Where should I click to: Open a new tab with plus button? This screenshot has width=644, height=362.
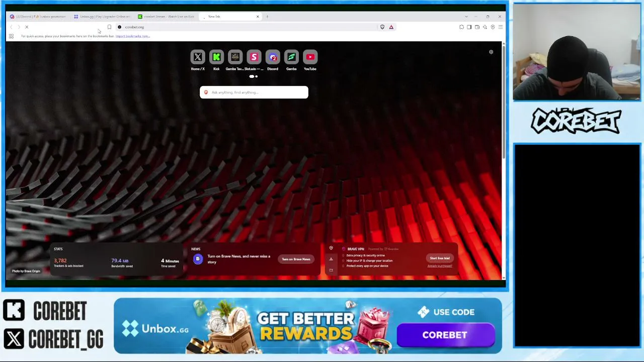coord(267,17)
